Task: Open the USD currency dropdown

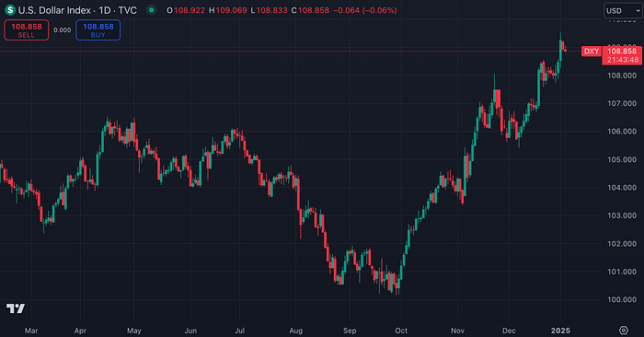Action: 623,11
